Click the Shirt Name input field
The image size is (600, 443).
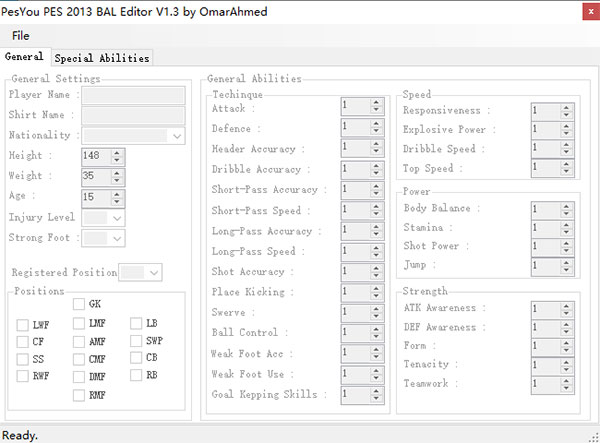[x=133, y=116]
